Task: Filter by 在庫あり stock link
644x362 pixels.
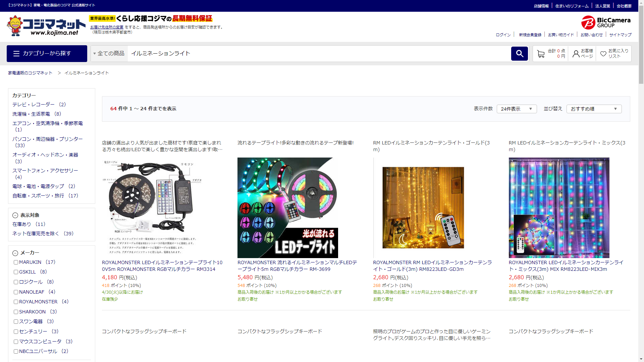Action: [22, 224]
